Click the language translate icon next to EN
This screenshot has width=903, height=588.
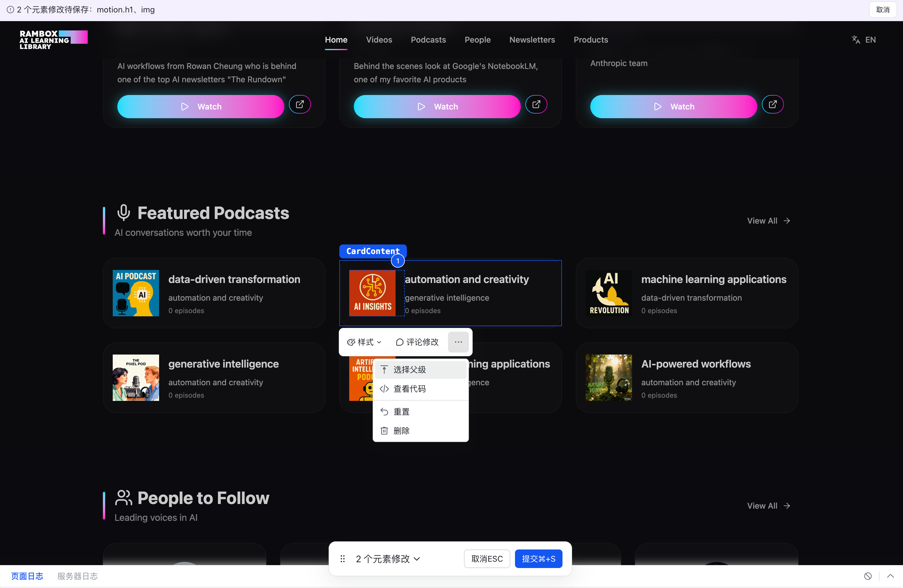pos(855,40)
